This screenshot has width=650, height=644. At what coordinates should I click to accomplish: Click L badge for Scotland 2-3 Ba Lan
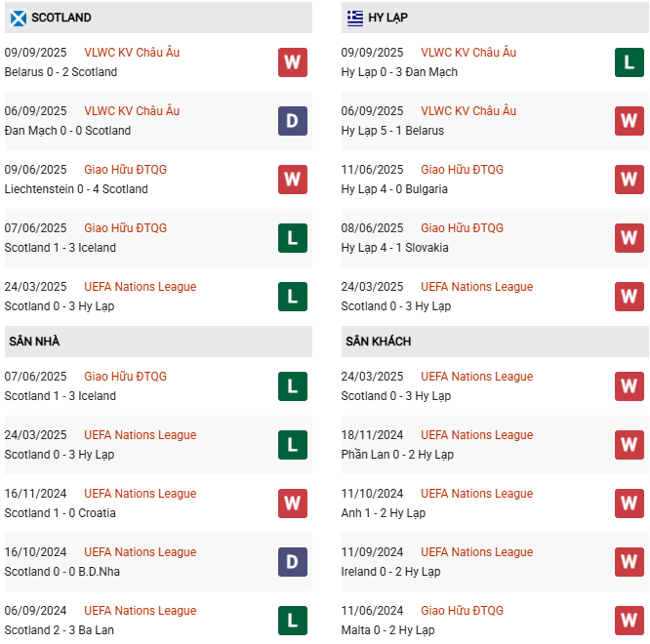[x=292, y=621]
